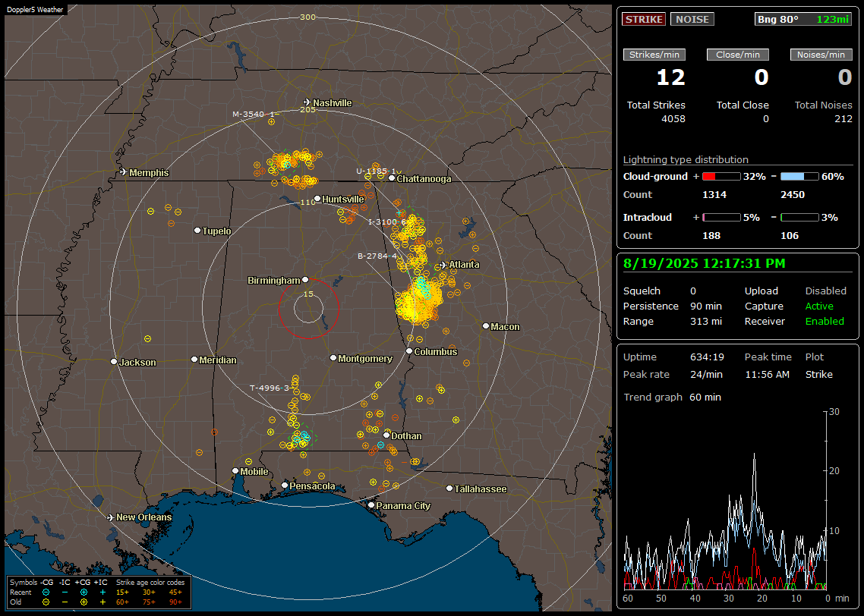
Task: Click the Close/min label box
Action: [738, 55]
